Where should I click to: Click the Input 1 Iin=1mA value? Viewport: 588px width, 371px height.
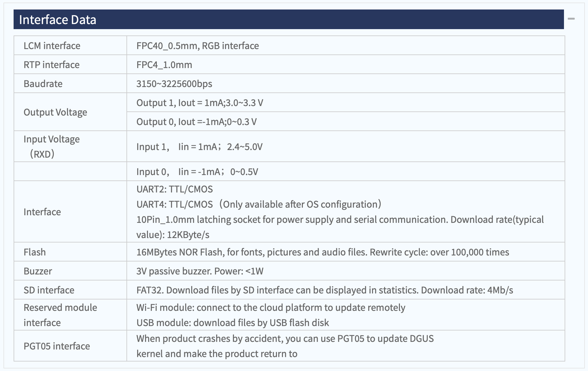pyautogui.click(x=199, y=147)
